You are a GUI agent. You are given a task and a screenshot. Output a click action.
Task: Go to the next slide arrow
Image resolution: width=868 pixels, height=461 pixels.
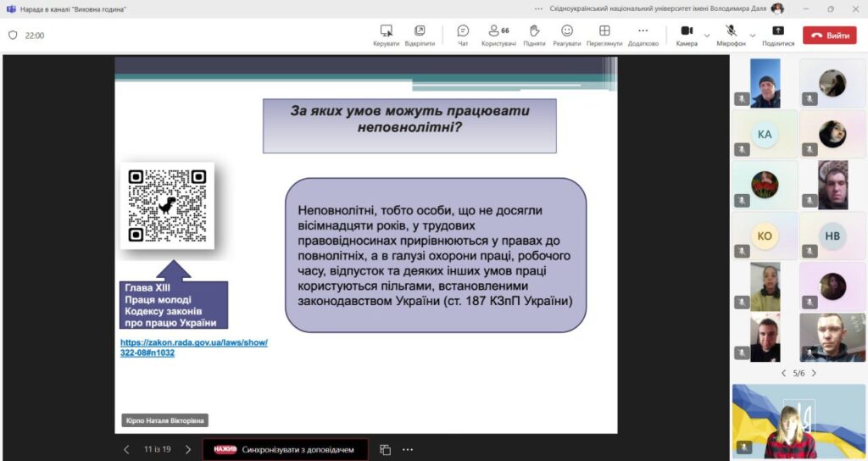click(x=188, y=449)
